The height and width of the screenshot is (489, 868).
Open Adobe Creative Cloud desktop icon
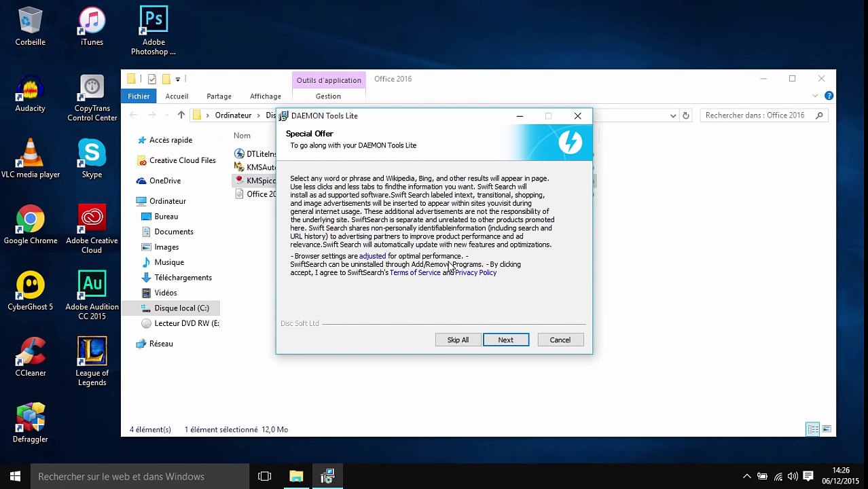click(x=92, y=230)
